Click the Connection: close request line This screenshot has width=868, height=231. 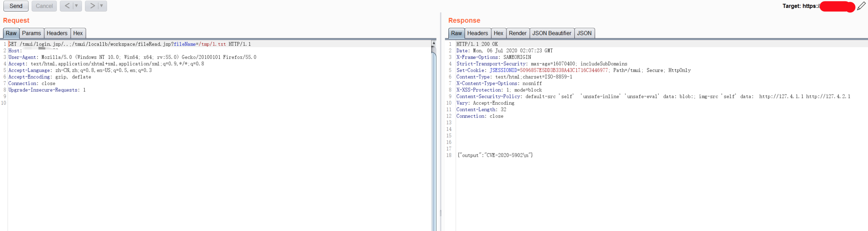click(32, 83)
